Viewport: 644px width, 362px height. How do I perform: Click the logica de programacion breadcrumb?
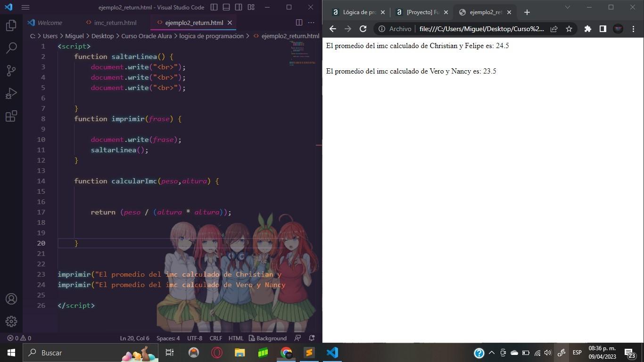pyautogui.click(x=211, y=36)
